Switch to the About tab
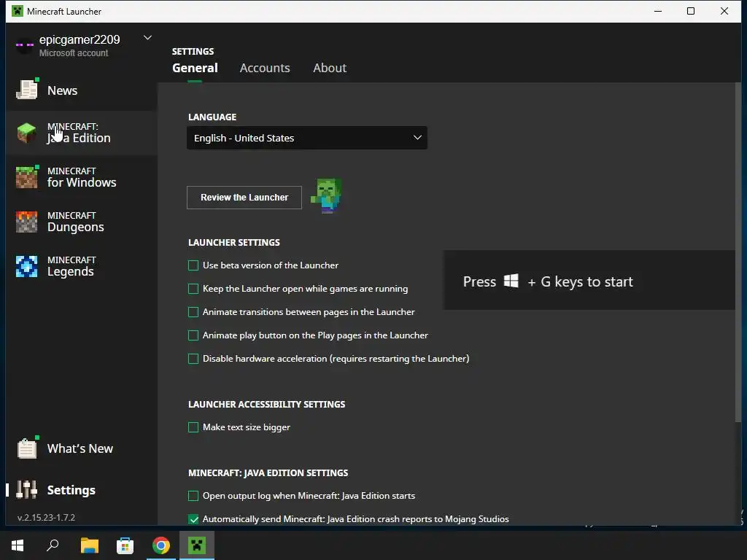This screenshot has height=560, width=747. (x=330, y=68)
